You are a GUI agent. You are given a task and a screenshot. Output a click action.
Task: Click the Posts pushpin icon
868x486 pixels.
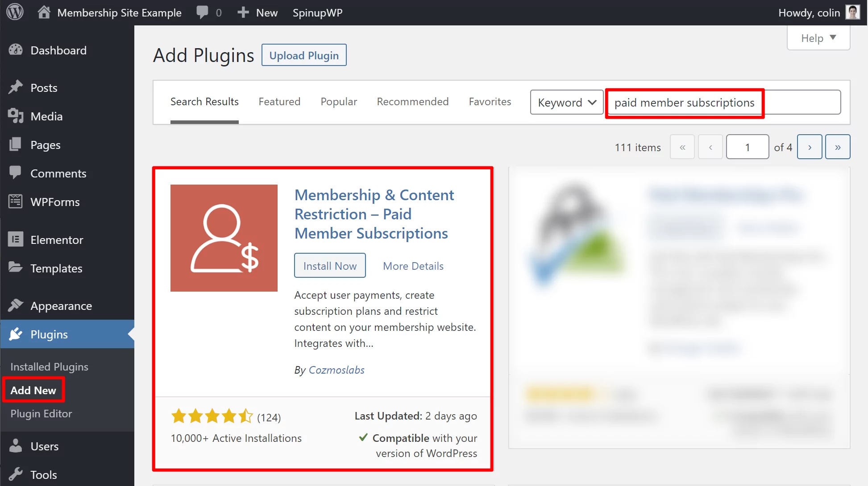click(x=16, y=87)
